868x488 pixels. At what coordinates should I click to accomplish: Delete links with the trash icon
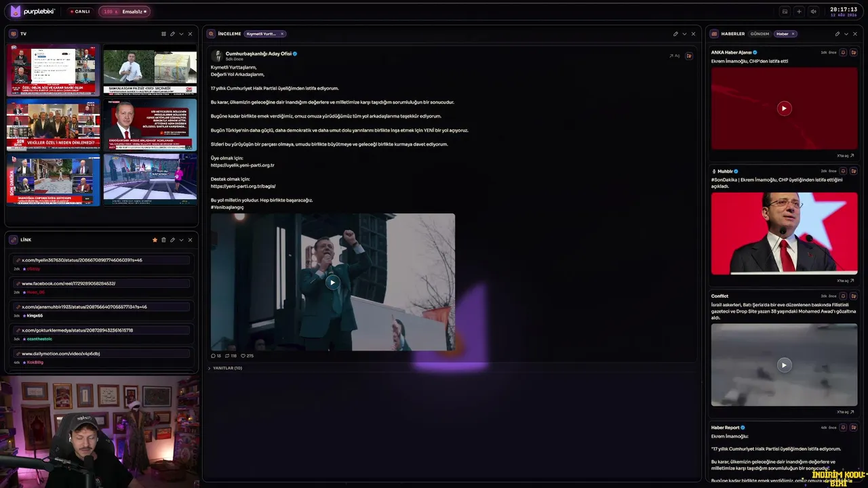pyautogui.click(x=163, y=240)
